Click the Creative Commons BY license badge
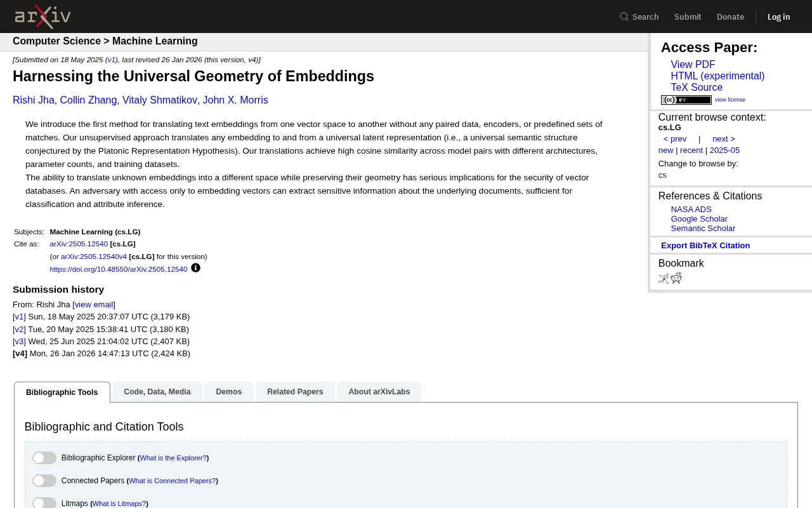This screenshot has width=812, height=508. [x=686, y=100]
